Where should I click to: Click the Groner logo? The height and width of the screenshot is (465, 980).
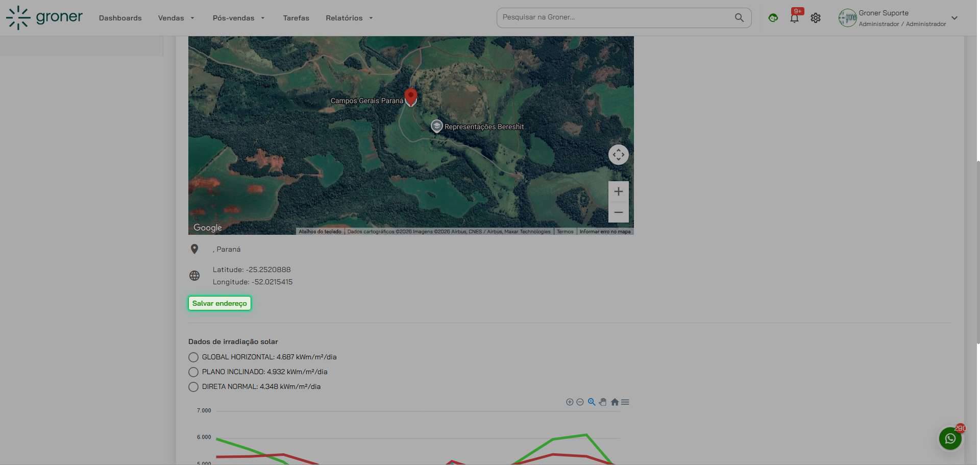[44, 17]
